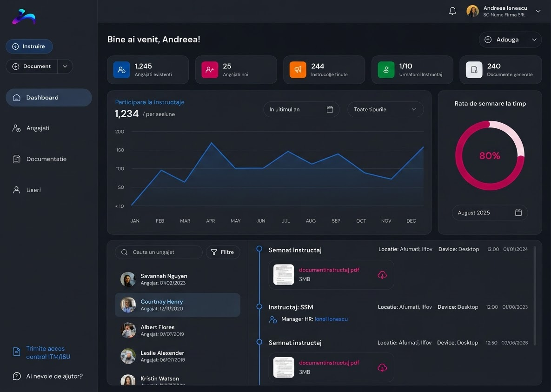The width and height of the screenshot is (551, 392).
Task: Click the Manager HR person icon
Action: pos(273,319)
